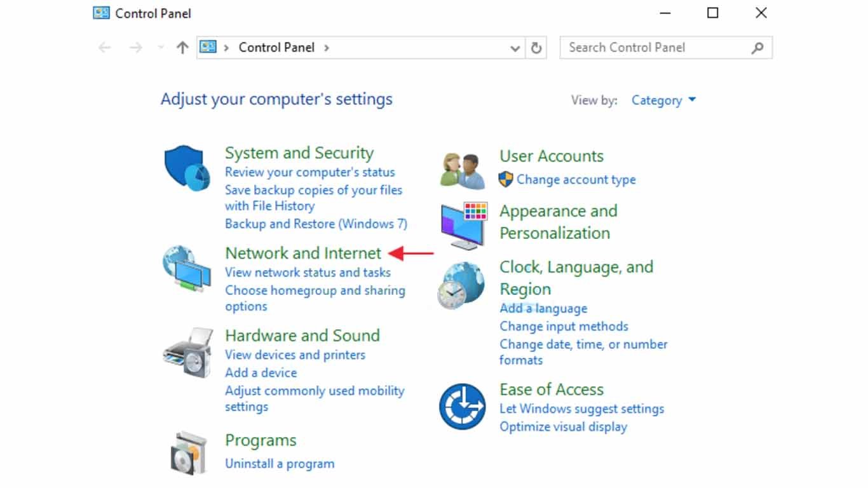Expand the recent locations chevron

161,48
